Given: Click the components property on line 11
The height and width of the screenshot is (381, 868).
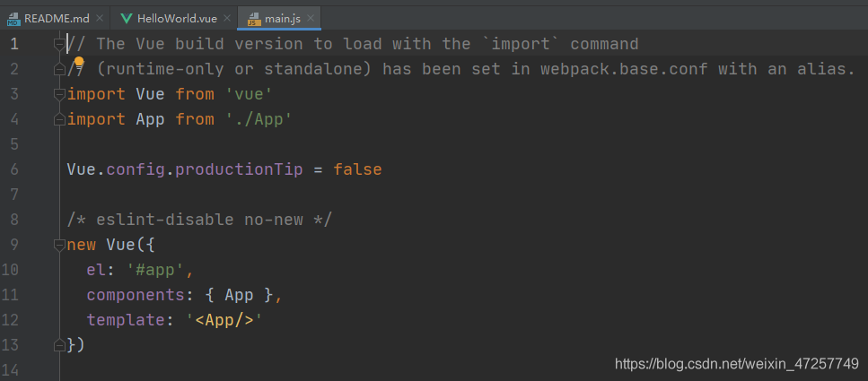Looking at the screenshot, I should (136, 295).
